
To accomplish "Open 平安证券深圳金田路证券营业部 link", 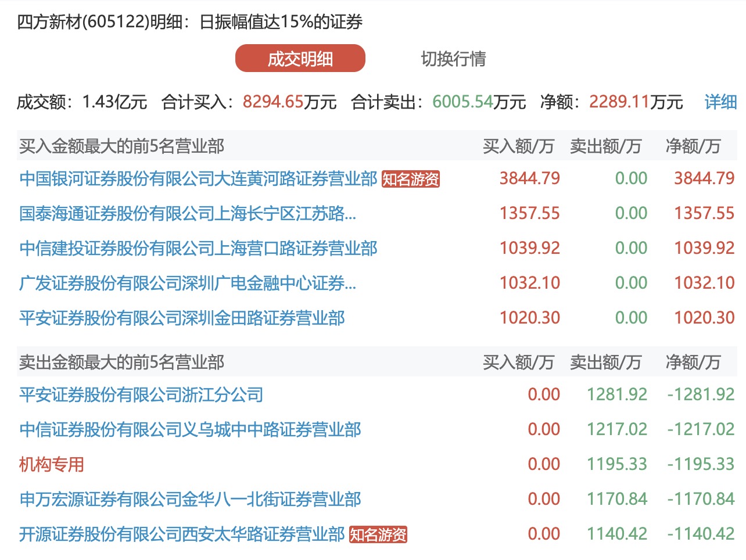I will [182, 318].
